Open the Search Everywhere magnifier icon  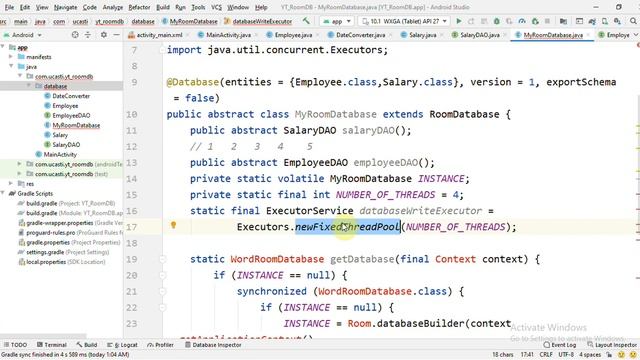pyautogui.click(x=633, y=21)
